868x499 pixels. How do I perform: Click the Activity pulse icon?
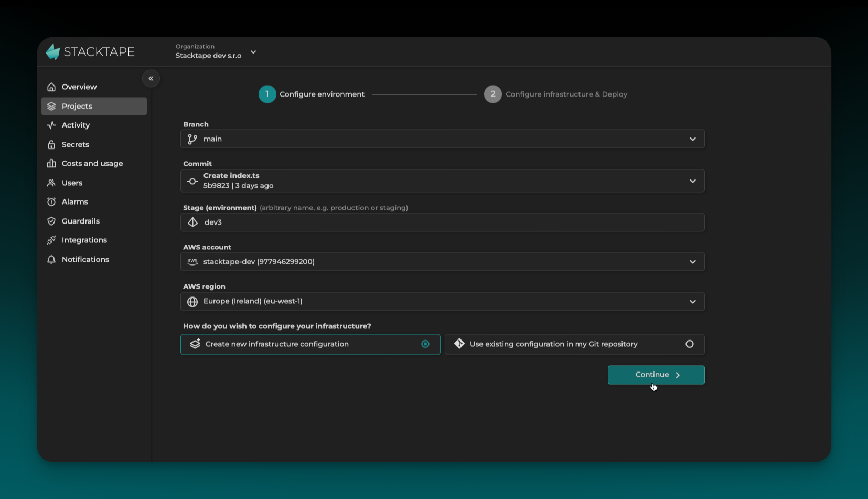[51, 125]
